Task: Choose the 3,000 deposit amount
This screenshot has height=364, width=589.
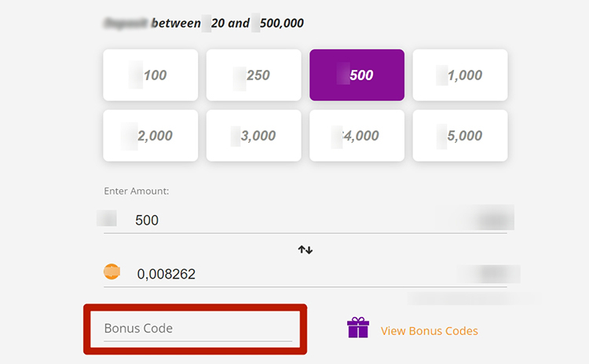Action: pos(254,136)
